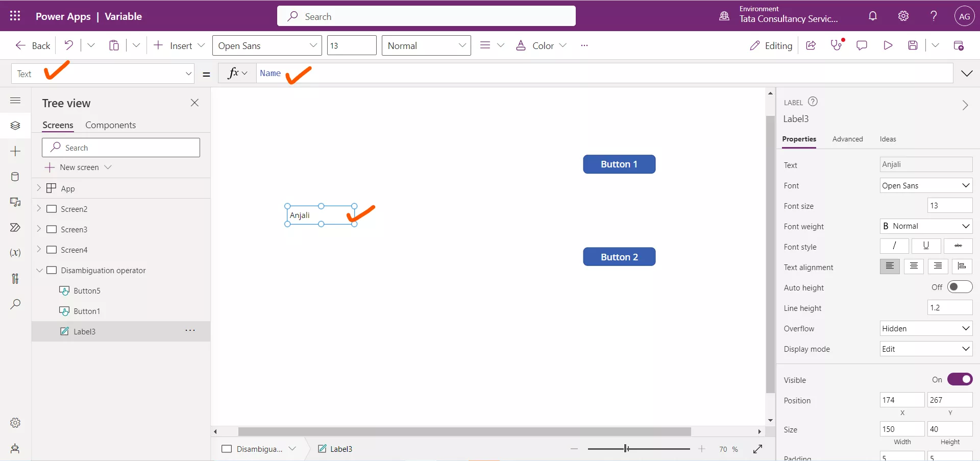Save the app using the disk icon
The width and height of the screenshot is (980, 461).
click(x=913, y=45)
